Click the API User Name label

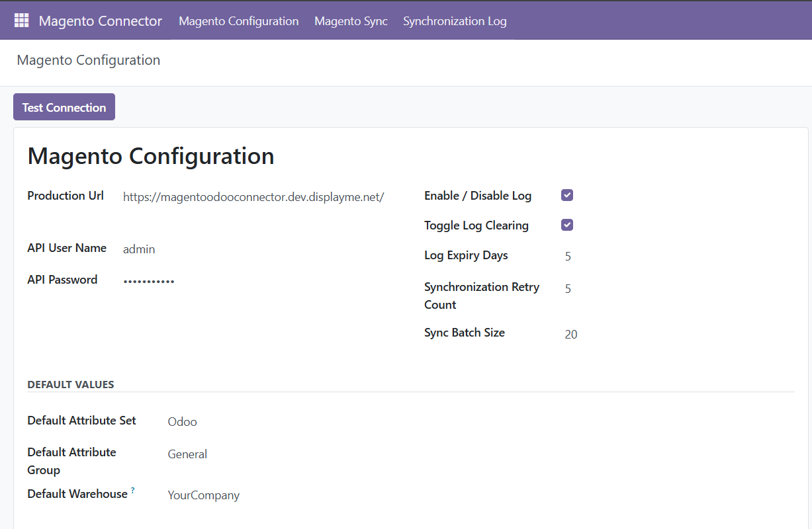pyautogui.click(x=67, y=248)
